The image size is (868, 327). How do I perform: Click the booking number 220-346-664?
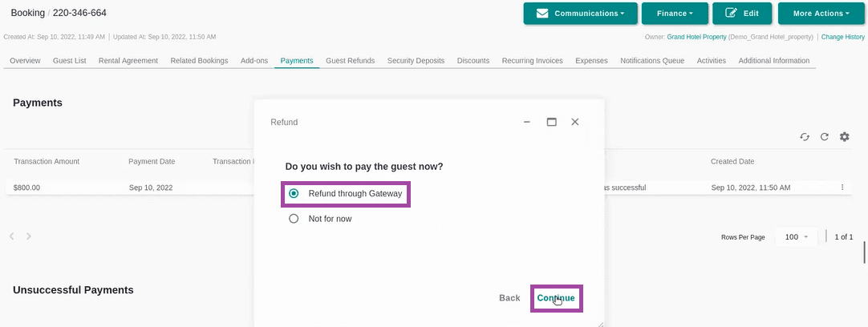coord(79,12)
